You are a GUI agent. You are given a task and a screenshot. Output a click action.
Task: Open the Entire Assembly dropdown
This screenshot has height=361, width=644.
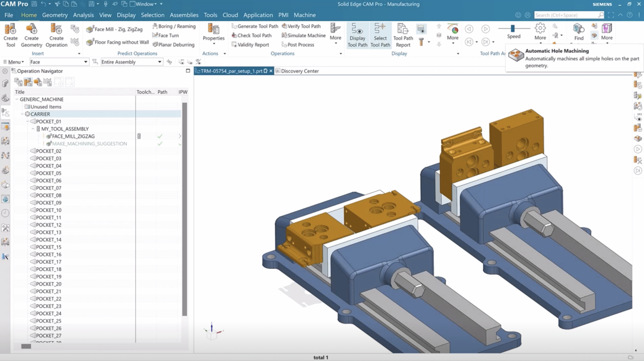[159, 62]
